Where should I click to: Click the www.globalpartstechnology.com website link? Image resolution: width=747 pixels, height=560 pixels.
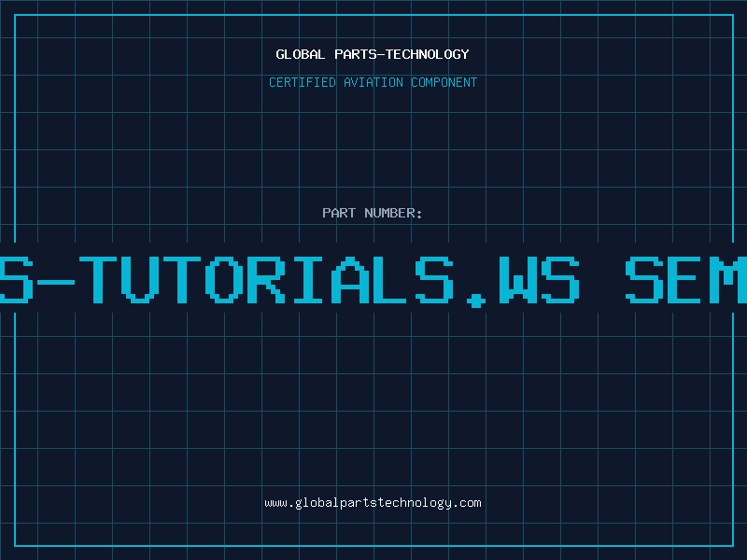(373, 503)
